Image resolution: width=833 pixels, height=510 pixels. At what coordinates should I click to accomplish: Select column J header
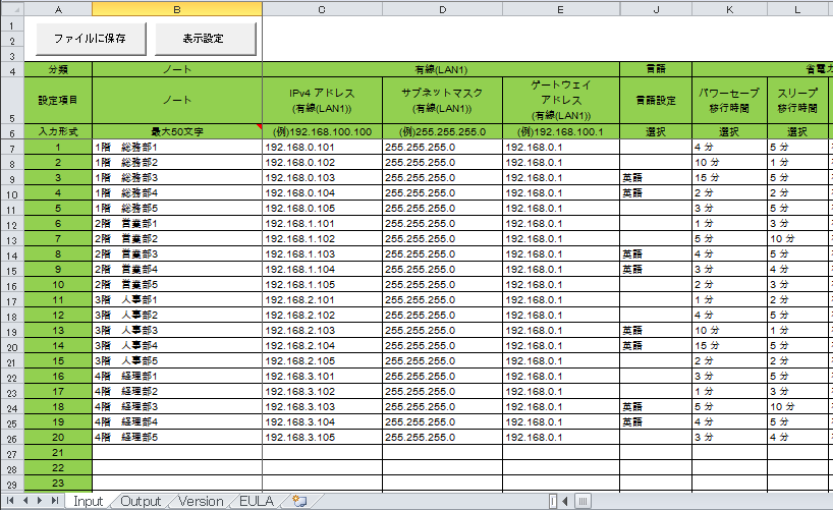click(x=656, y=9)
